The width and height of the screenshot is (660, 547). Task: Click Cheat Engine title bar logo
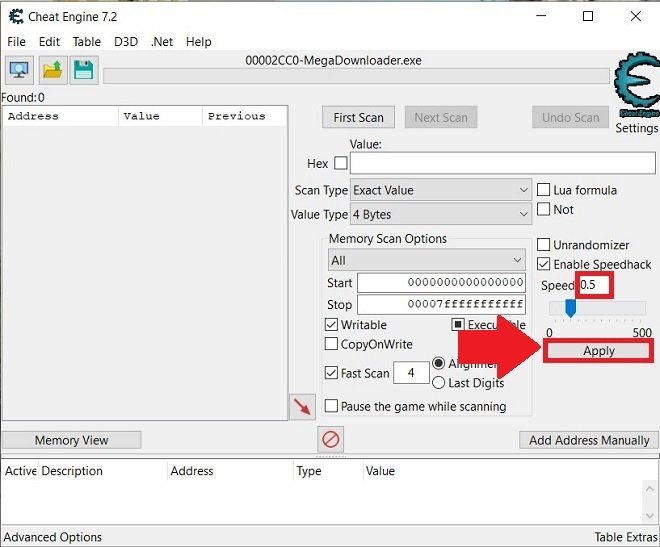(x=16, y=17)
